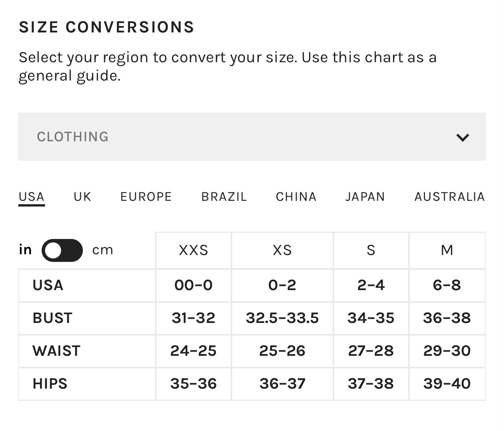Click the S size column header
The width and height of the screenshot is (504, 431).
pyautogui.click(x=371, y=250)
